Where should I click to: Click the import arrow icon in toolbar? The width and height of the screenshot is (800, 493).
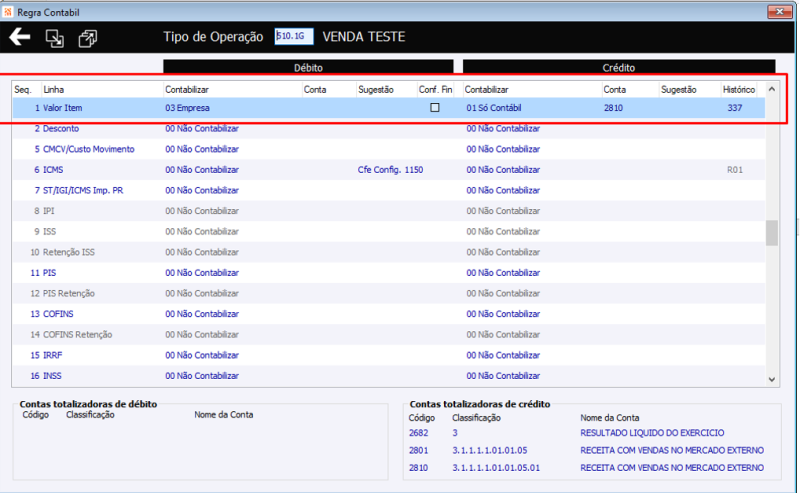coord(55,38)
